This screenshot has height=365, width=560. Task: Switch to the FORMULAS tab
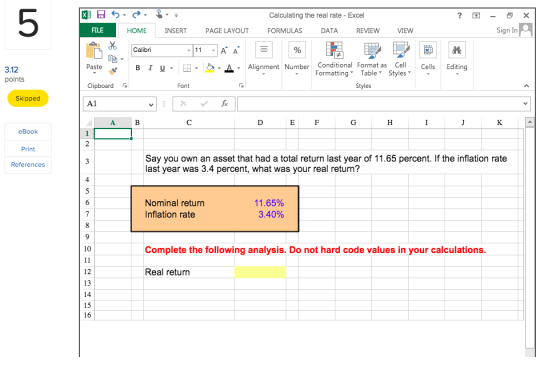(285, 31)
